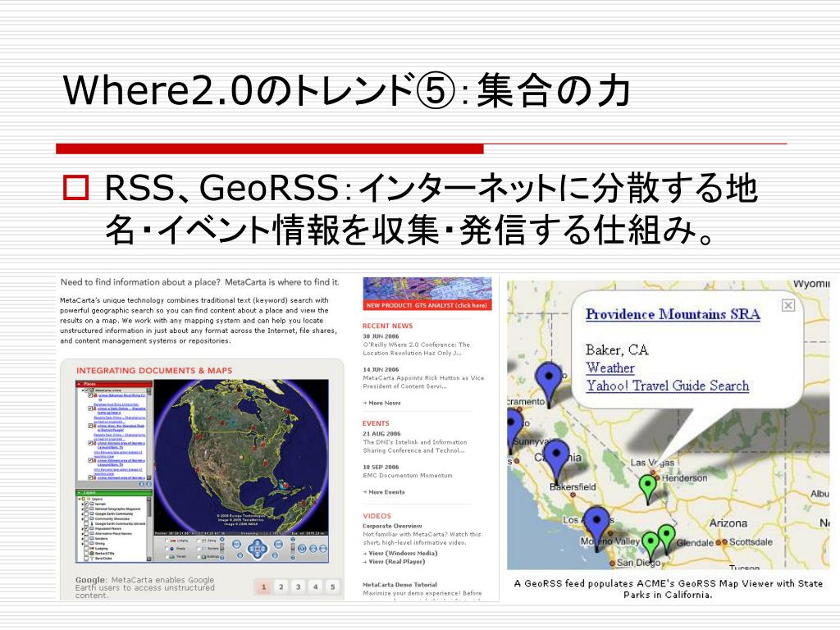Viewport: 840px width, 630px height.
Task: Open the More News link
Action: pos(382,403)
